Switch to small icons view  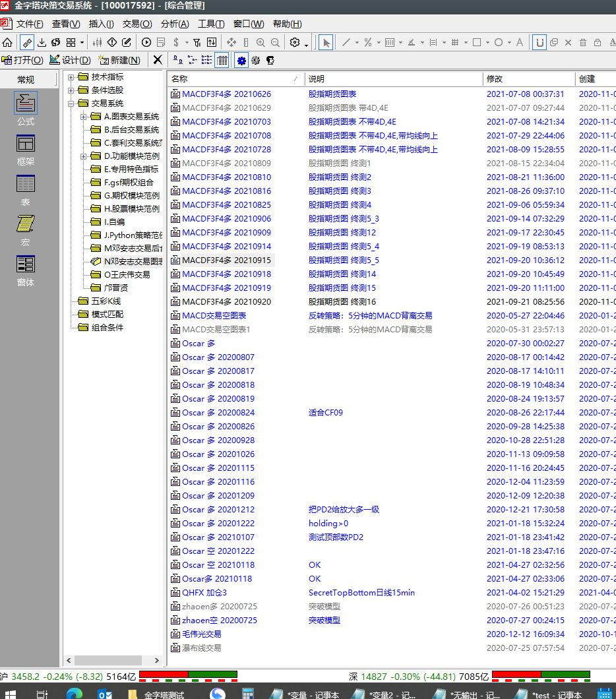192,60
